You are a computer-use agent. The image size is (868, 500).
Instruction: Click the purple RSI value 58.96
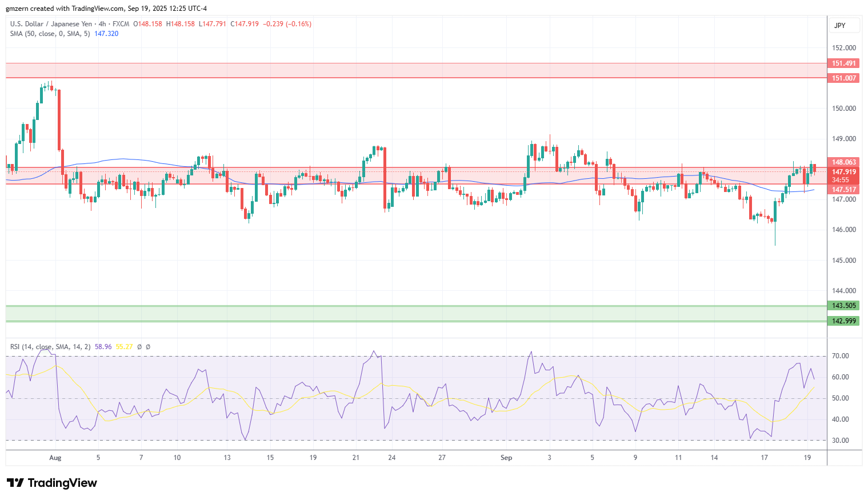click(x=103, y=347)
